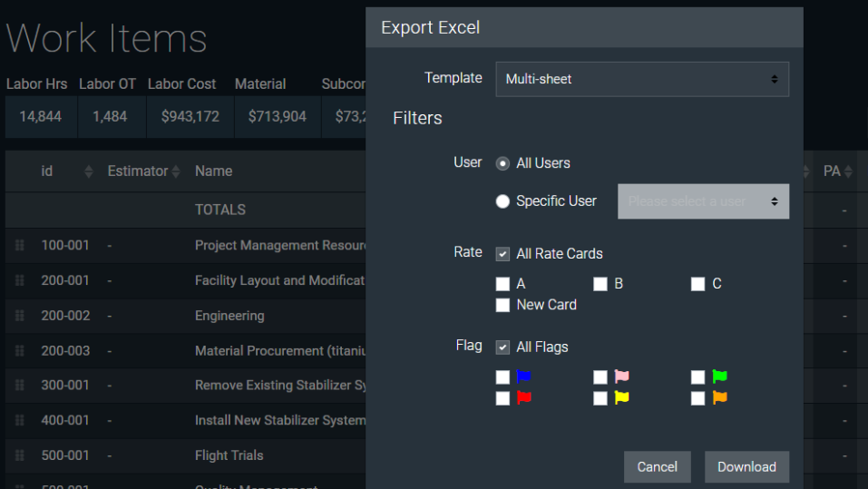Screen dimensions: 868x489
Task: Click id cell 400-001
Action: [65, 420]
